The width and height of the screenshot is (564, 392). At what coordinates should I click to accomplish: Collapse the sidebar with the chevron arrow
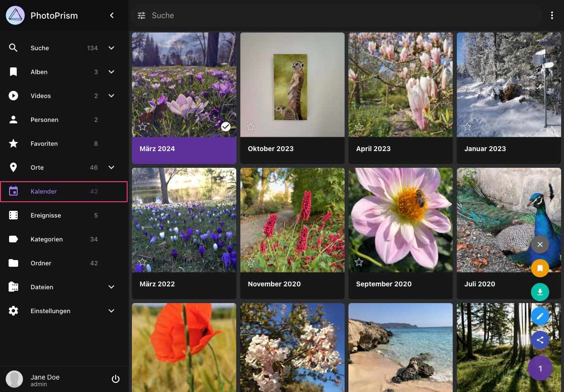(112, 15)
